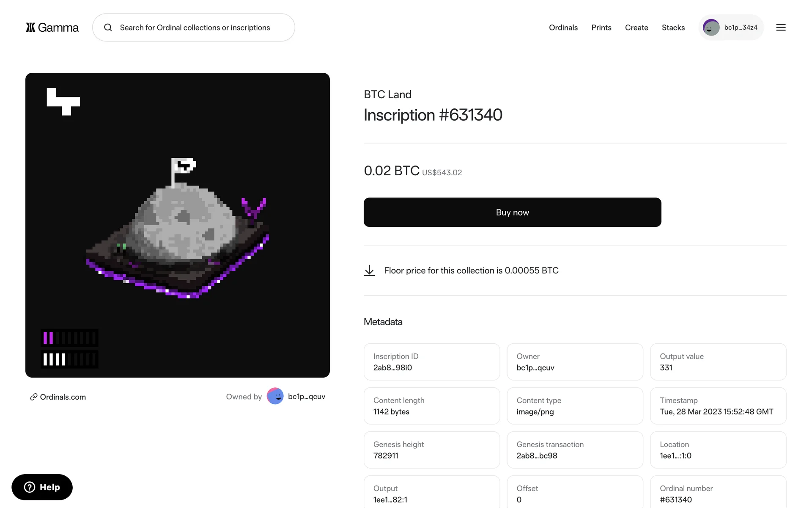The height and width of the screenshot is (508, 812).
Task: Open the Ordinals nav item
Action: pyautogui.click(x=563, y=28)
